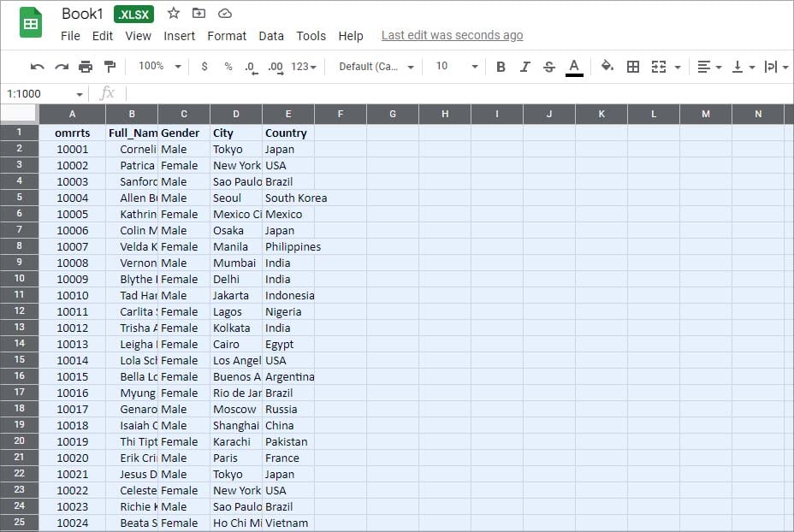Open font size 10 dropdown

pyautogui.click(x=456, y=66)
